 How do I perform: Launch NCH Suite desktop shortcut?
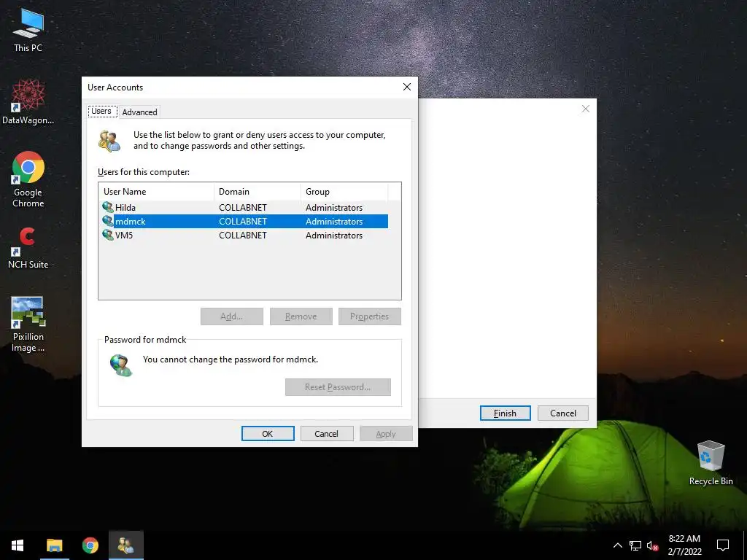pyautogui.click(x=28, y=248)
